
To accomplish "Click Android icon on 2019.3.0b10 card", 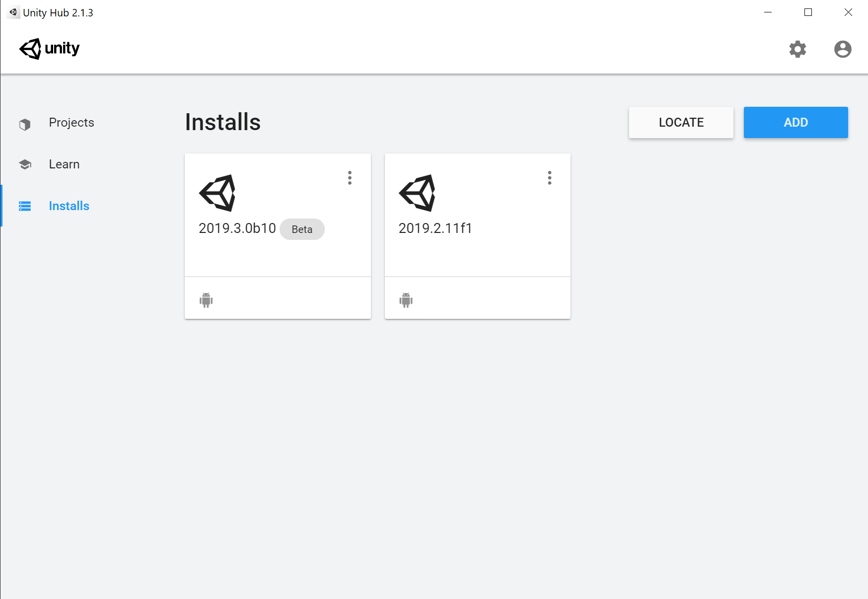I will (206, 300).
